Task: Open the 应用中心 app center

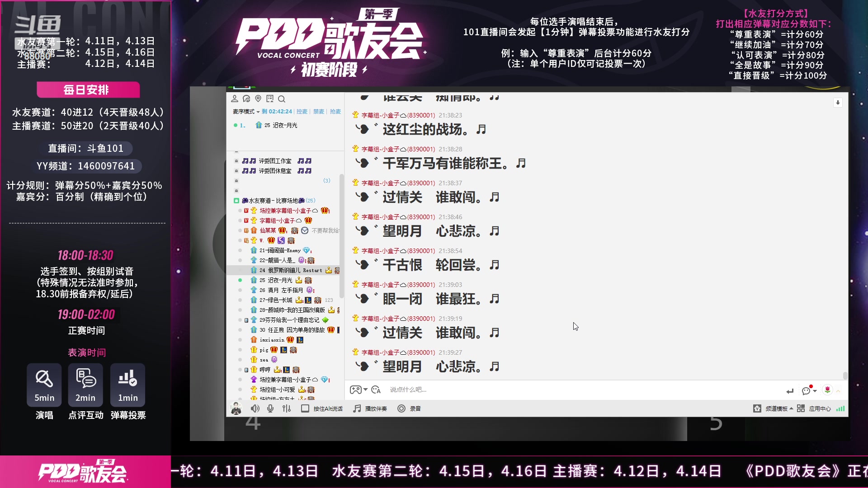Action: [x=821, y=408]
